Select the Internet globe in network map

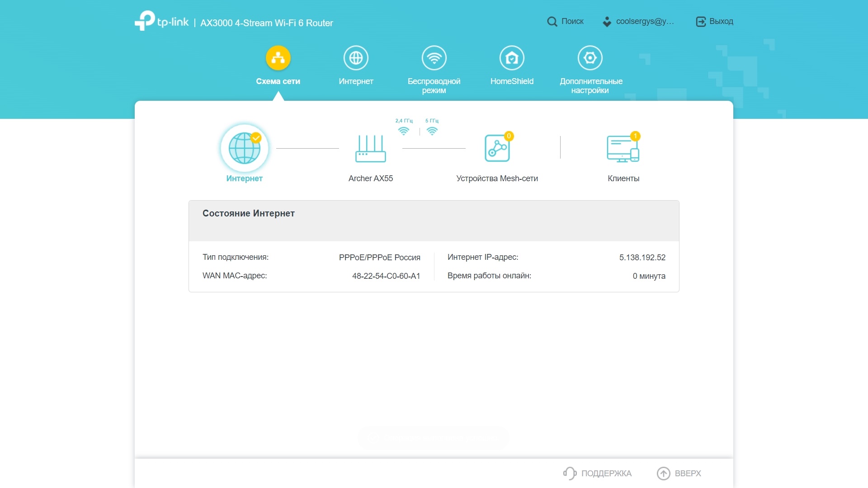(x=245, y=148)
